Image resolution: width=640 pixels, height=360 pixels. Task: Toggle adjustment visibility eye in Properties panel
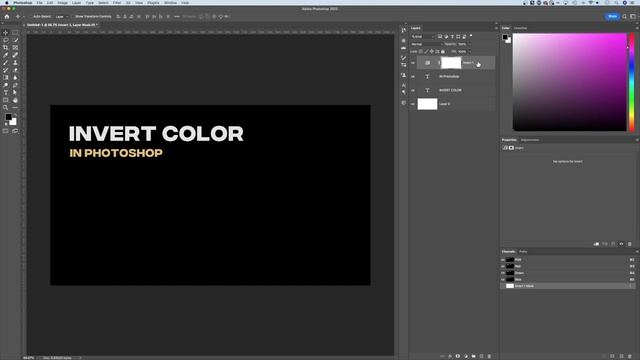[621, 244]
